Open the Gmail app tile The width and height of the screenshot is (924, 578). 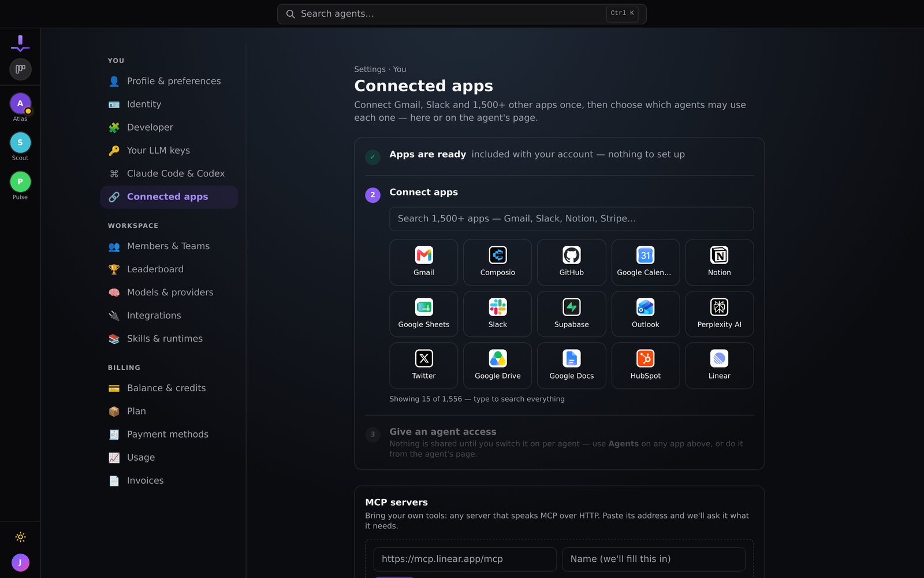423,262
